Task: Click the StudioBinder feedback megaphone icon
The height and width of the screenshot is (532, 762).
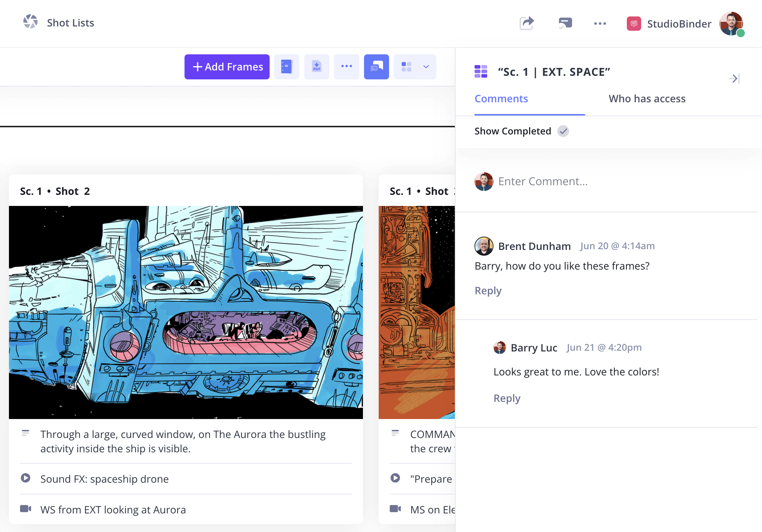Action: click(633, 24)
